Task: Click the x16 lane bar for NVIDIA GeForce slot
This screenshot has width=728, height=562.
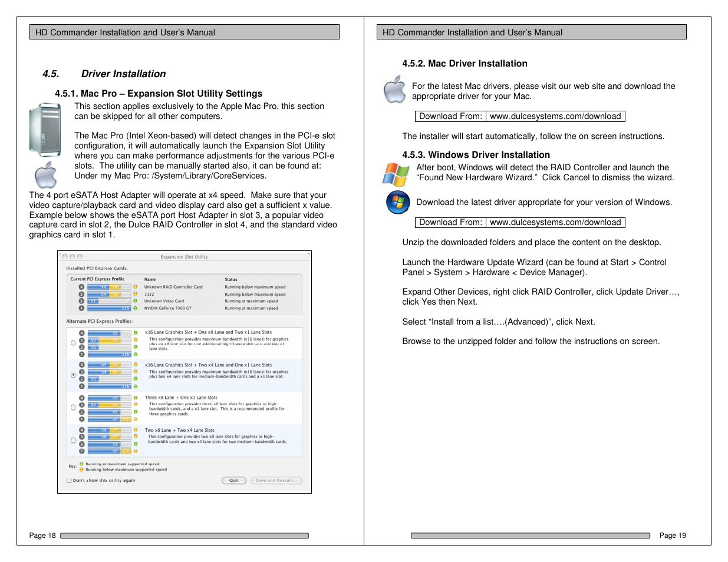Action: (109, 308)
